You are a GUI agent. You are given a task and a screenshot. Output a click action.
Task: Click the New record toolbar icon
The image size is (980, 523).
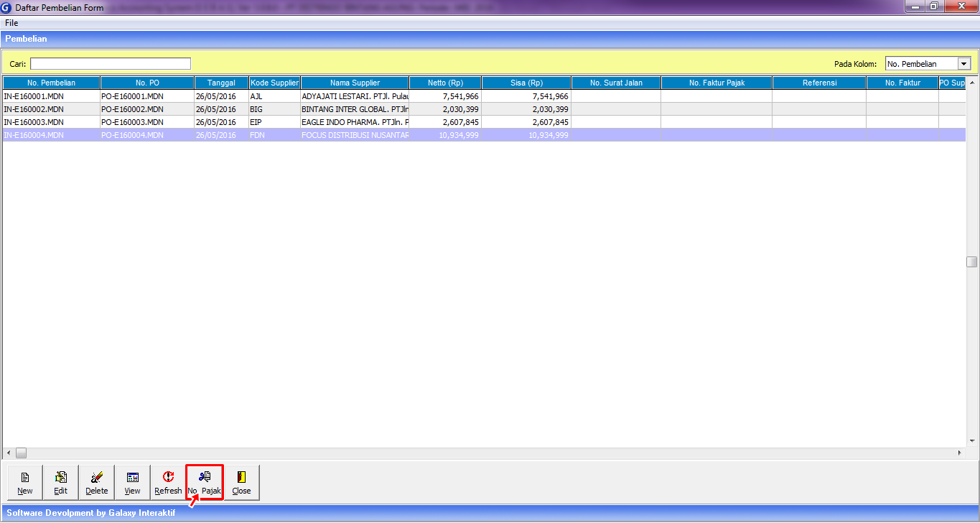tap(25, 478)
